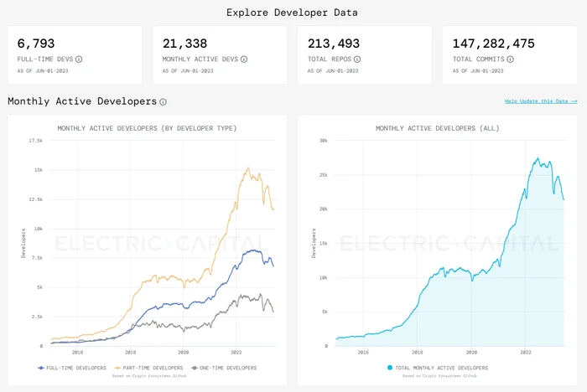Click info icon beside Monthly Active Devs
The height and width of the screenshot is (392, 587).
[x=244, y=59]
